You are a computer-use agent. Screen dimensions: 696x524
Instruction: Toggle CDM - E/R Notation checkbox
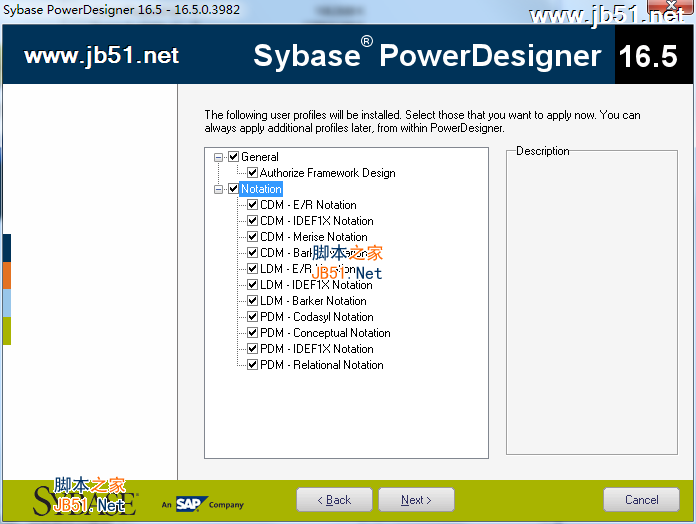[252, 205]
